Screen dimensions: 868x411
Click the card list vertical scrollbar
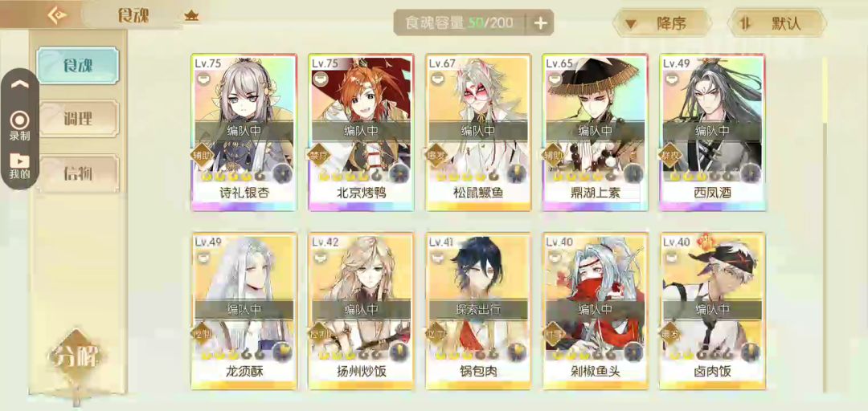[825, 224]
